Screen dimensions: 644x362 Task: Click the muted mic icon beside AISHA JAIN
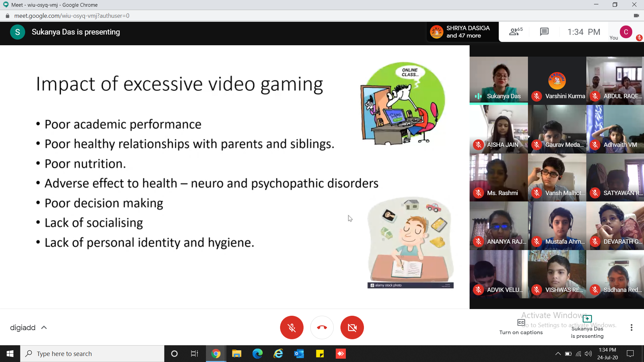coord(478,145)
